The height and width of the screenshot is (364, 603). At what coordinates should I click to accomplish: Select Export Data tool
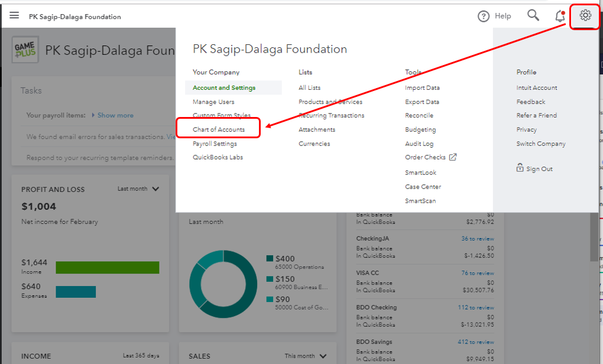pyautogui.click(x=422, y=102)
